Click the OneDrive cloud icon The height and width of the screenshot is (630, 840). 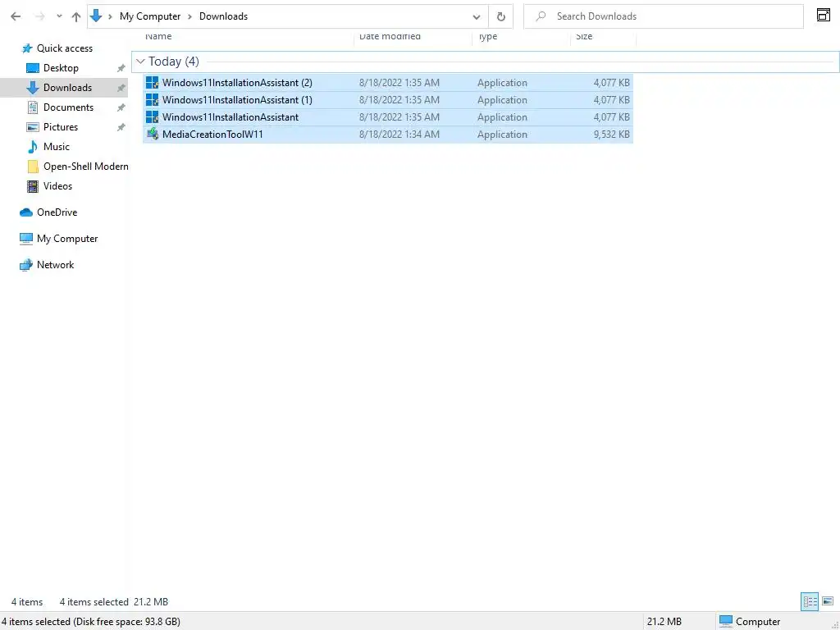(x=26, y=212)
